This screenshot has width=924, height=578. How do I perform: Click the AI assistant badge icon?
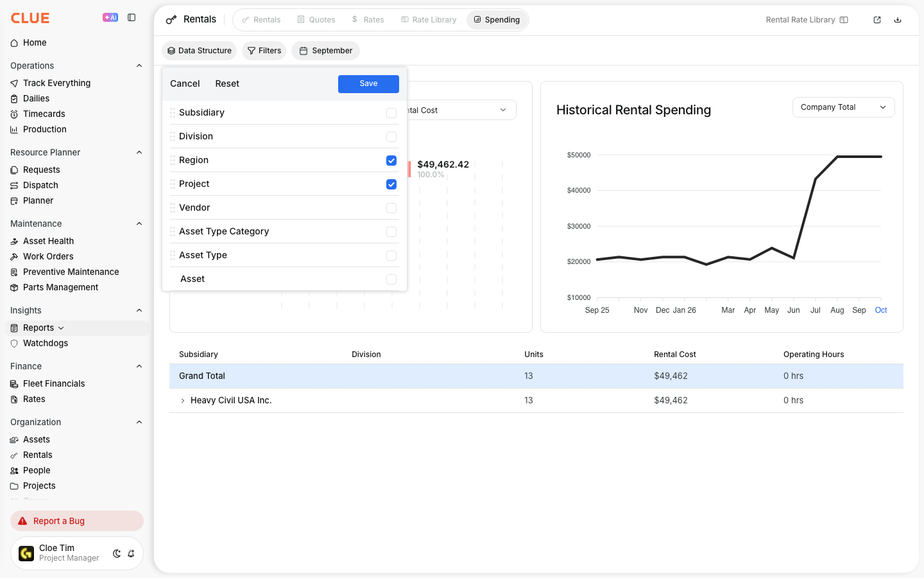[110, 18]
